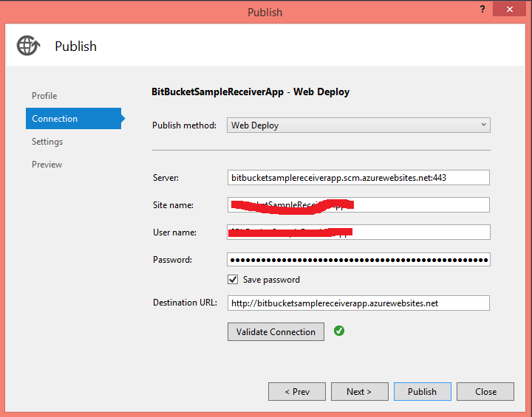The width and height of the screenshot is (532, 417).
Task: Switch to the Preview step
Action: pyautogui.click(x=47, y=165)
